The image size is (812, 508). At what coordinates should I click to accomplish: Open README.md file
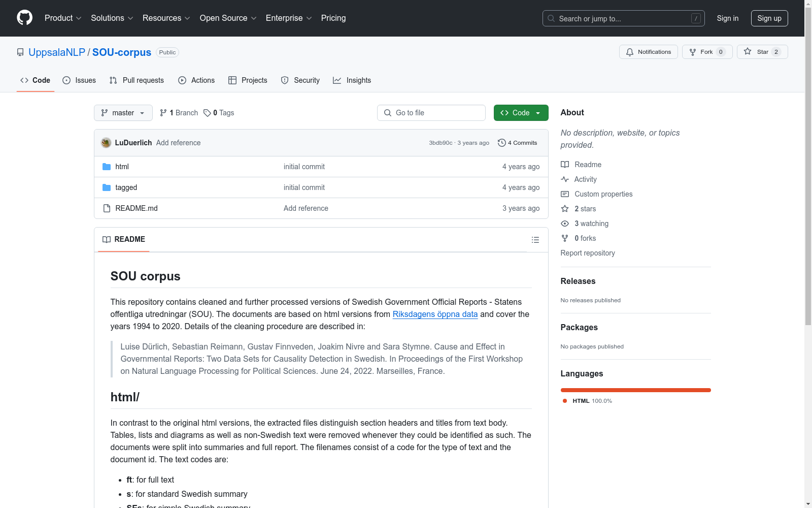point(137,208)
